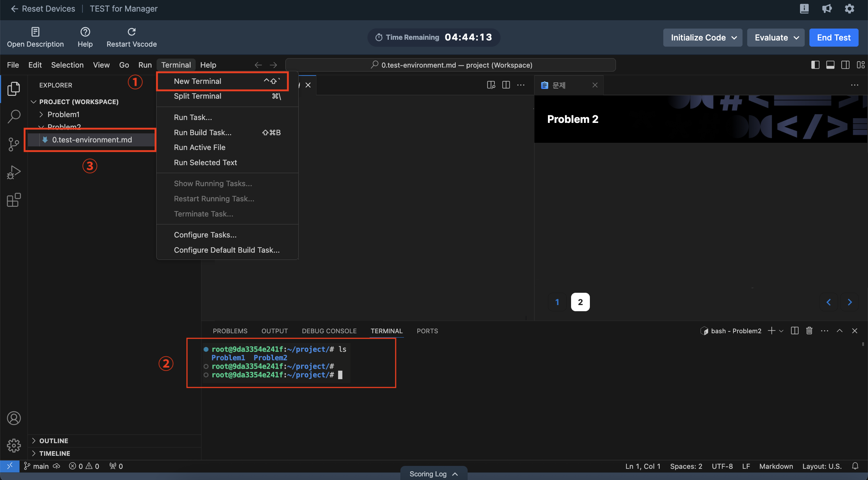
Task: Open the Initialize Code dropdown
Action: (x=702, y=38)
